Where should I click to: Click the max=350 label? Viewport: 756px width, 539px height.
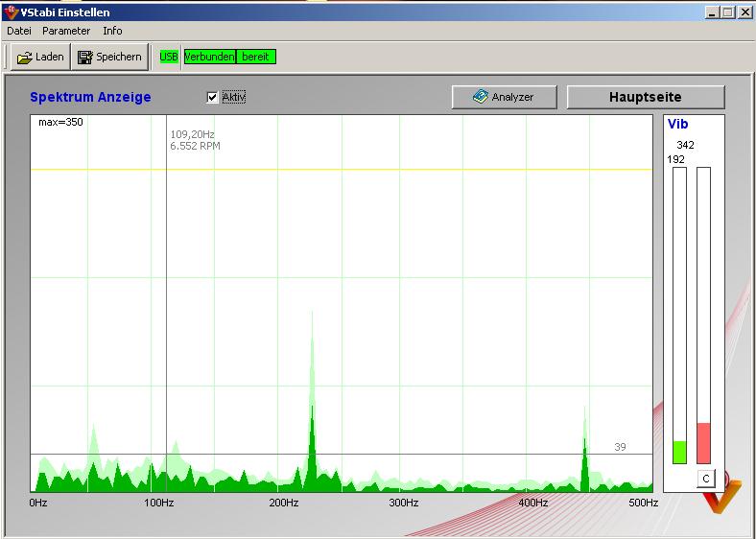point(60,123)
